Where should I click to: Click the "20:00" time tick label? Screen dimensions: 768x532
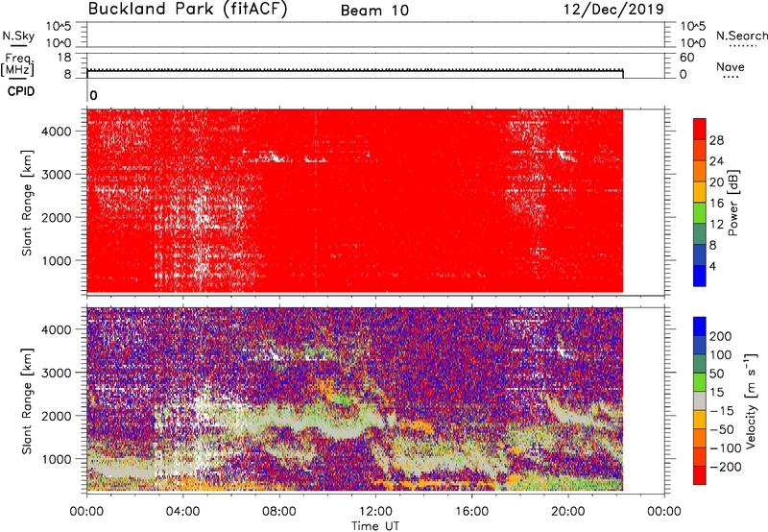click(x=568, y=512)
